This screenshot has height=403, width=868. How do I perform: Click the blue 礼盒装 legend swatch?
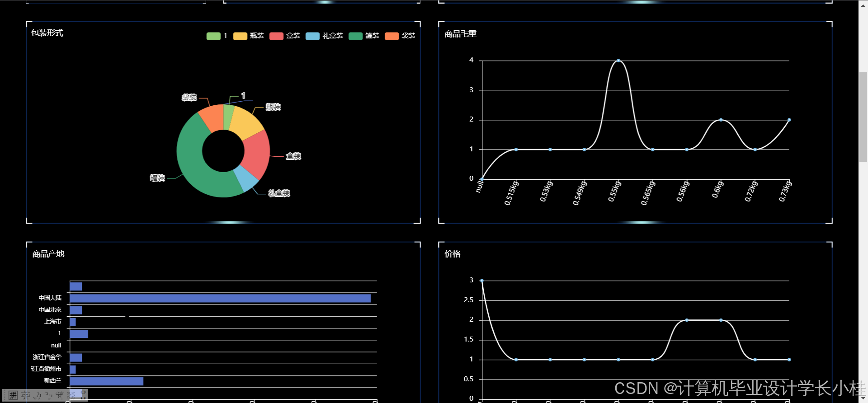point(312,36)
